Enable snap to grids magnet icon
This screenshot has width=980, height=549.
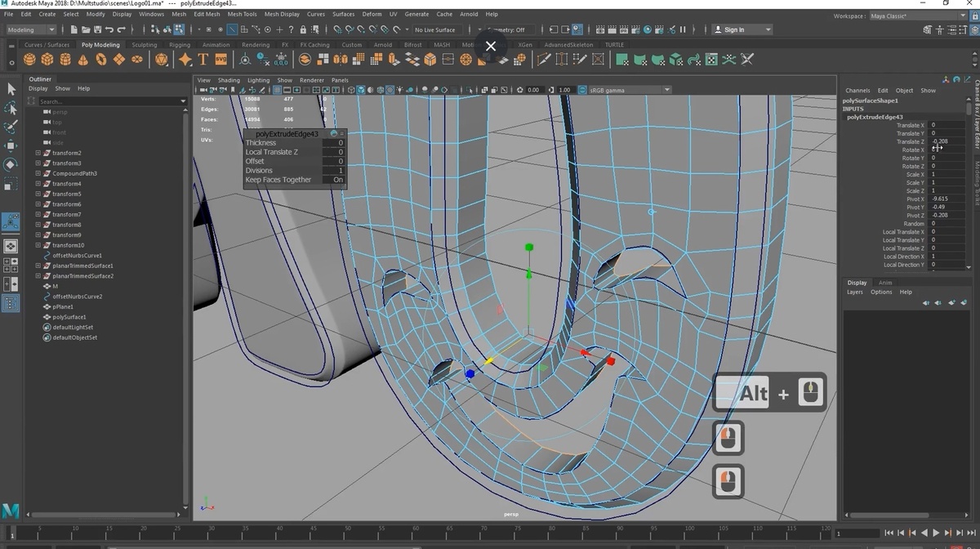[x=337, y=29]
